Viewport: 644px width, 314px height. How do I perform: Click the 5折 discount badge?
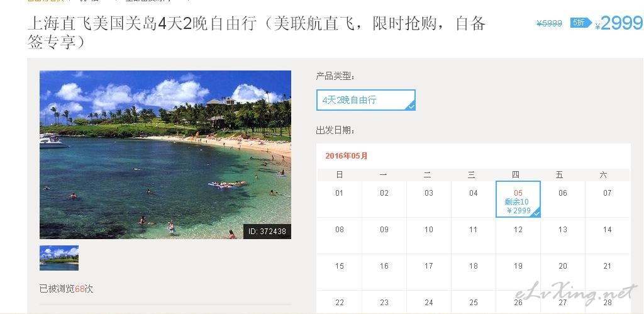(580, 23)
